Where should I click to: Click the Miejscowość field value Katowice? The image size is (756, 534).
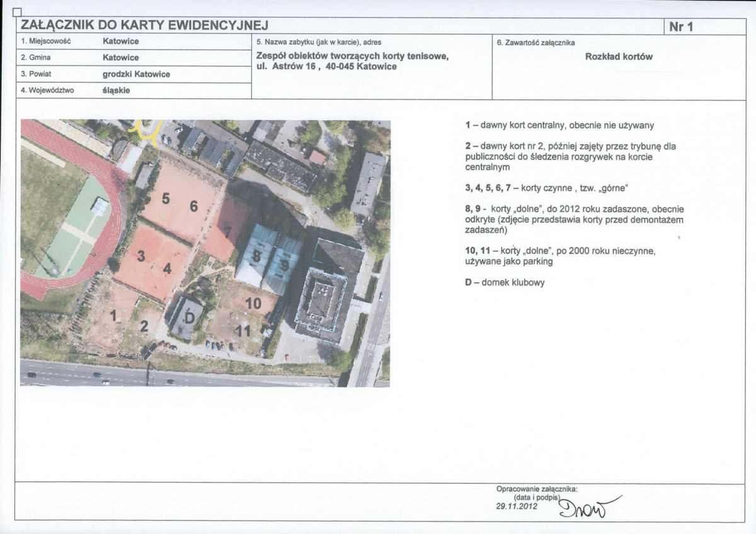[x=120, y=41]
